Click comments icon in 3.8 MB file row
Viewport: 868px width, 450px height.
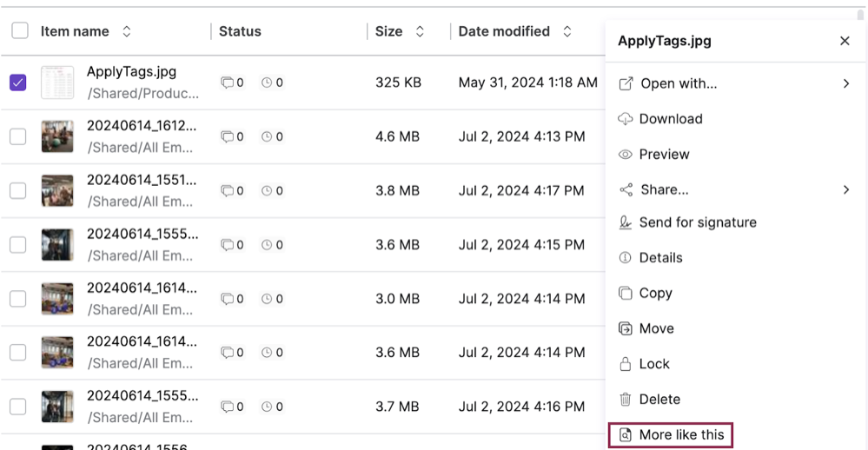coord(227,191)
